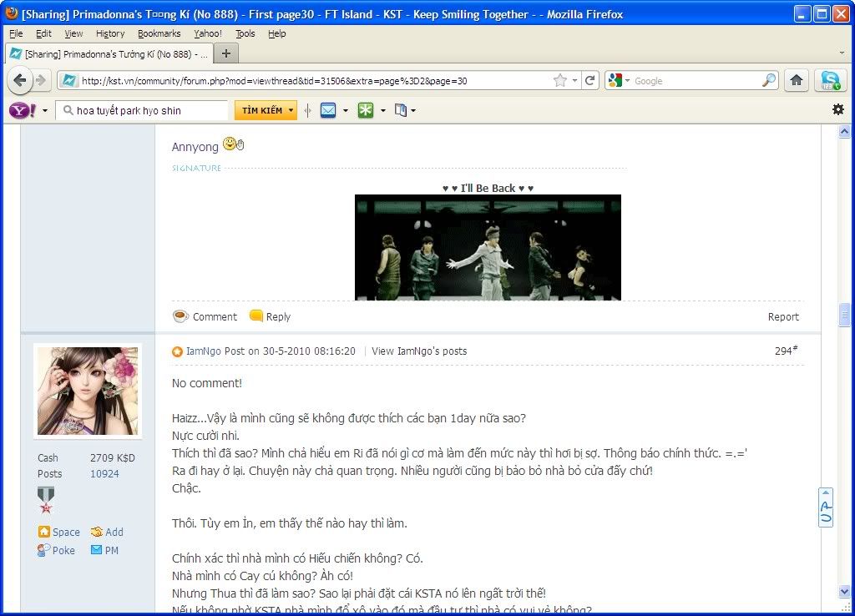Click the Poke link
The height and width of the screenshot is (616, 855).
63,551
